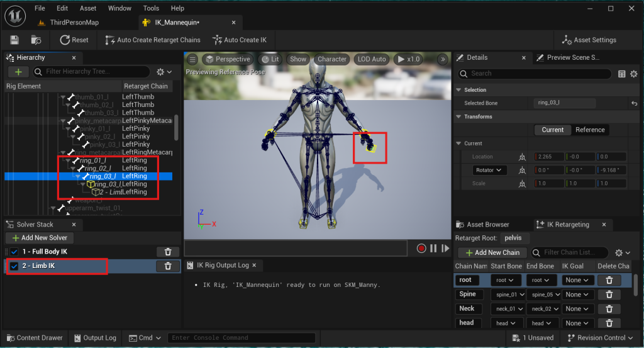The image size is (644, 348).
Task: Delete the root retarget chain
Action: point(609,280)
